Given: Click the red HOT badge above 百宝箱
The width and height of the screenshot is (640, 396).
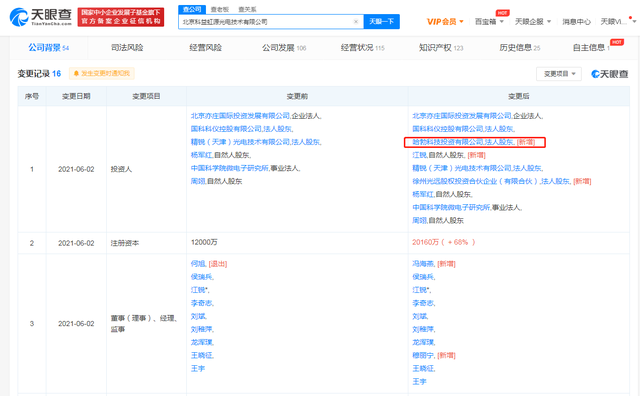Looking at the screenshot, I should click(x=502, y=13).
